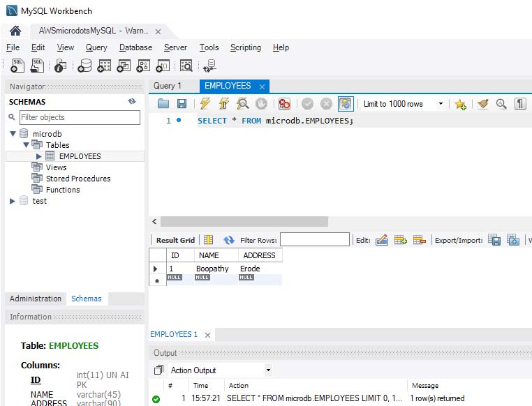Toggle autocommit mode icon

pos(346,104)
